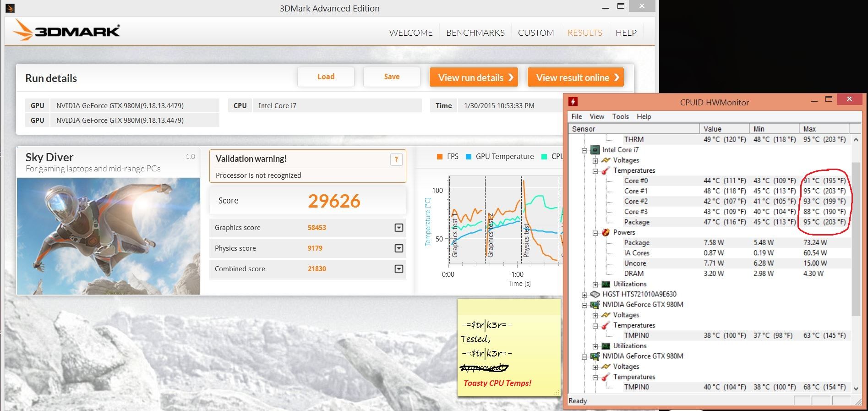Viewport: 868px width, 411px height.
Task: Open the WELCOME tab in 3DMark
Action: tap(411, 33)
